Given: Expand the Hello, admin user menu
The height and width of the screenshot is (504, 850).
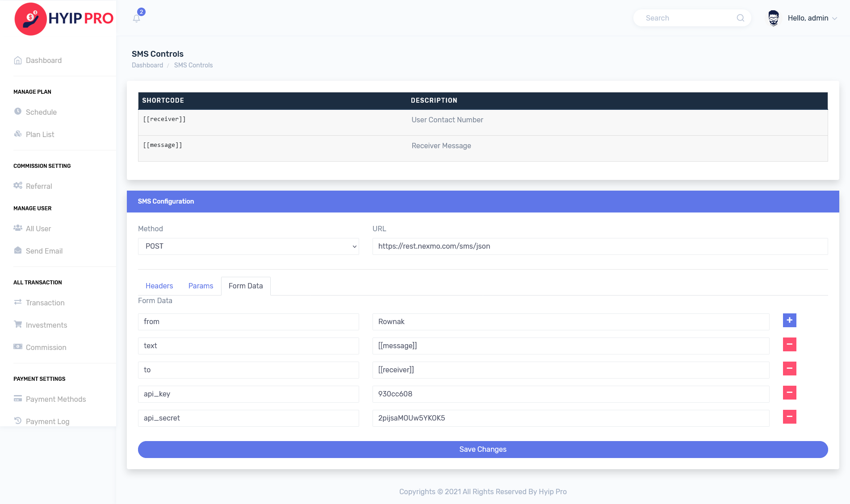Looking at the screenshot, I should pyautogui.click(x=812, y=18).
